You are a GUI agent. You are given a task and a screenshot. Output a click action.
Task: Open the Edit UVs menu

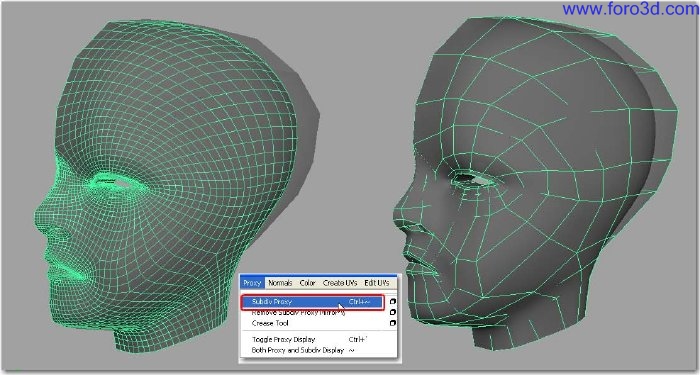376,283
